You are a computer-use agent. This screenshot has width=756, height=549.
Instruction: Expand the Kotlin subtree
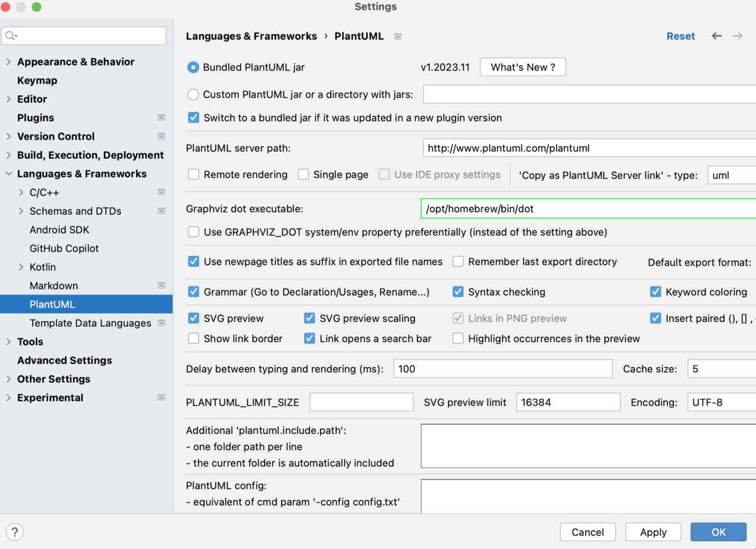tap(21, 267)
